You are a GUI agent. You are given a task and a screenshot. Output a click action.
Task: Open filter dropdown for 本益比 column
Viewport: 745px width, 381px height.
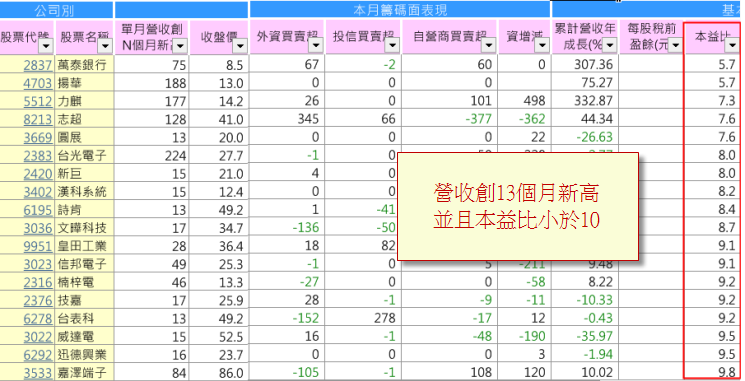click(x=732, y=46)
